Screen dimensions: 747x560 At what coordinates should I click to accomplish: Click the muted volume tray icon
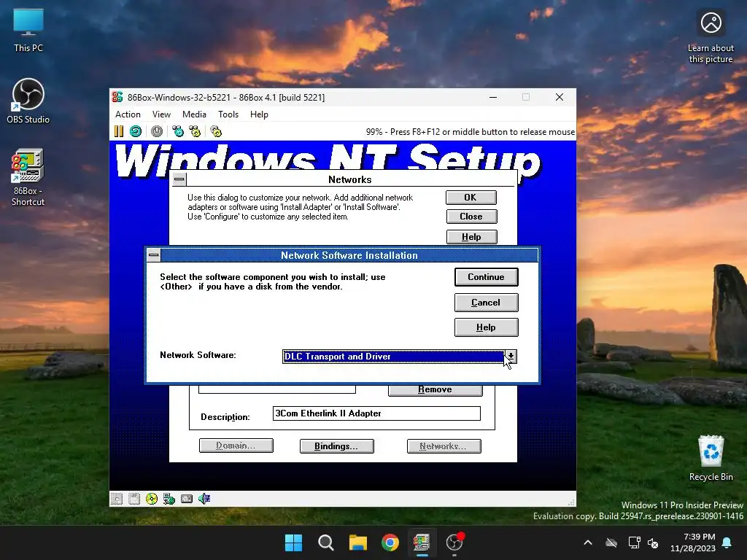(653, 542)
